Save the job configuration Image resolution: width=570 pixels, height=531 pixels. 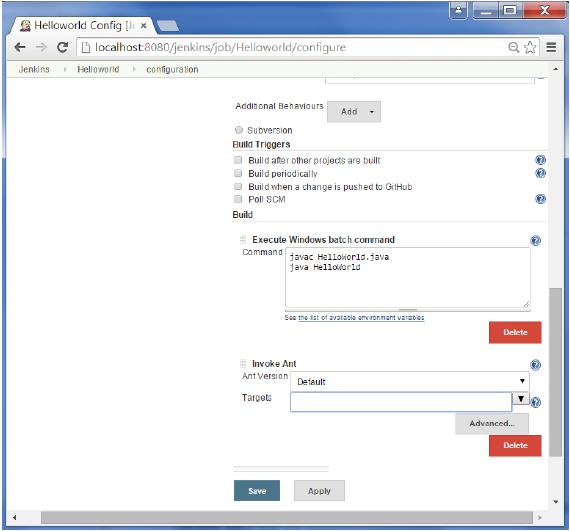[x=257, y=491]
